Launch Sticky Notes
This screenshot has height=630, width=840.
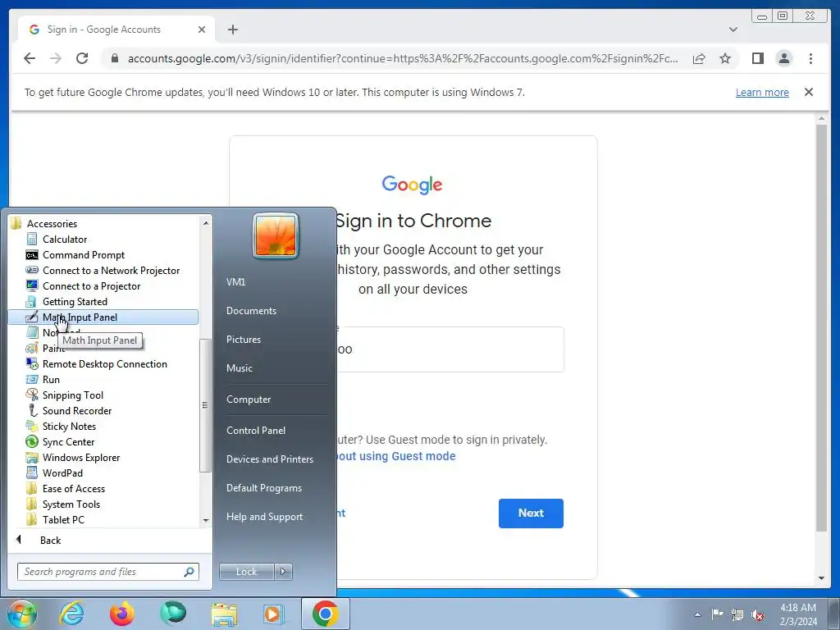[69, 426]
